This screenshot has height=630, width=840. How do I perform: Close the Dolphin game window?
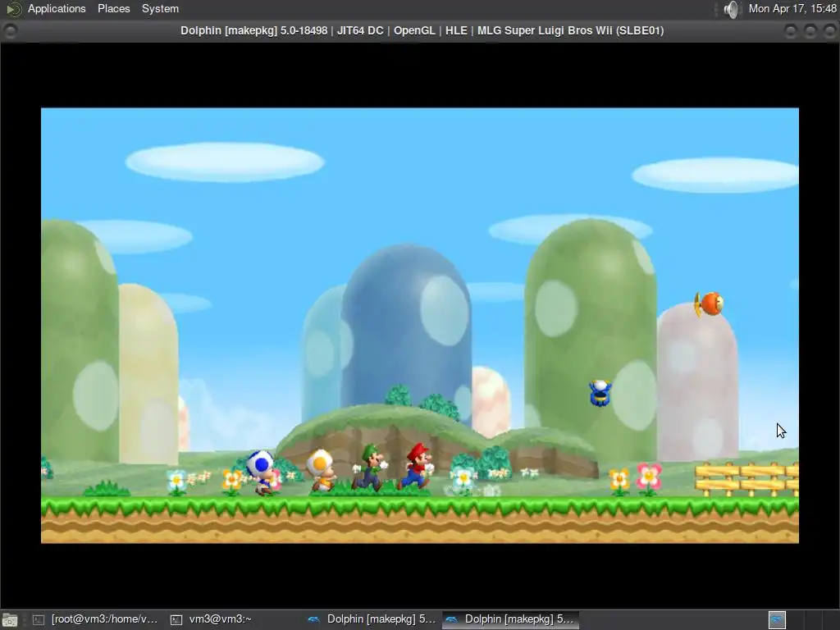coord(830,31)
